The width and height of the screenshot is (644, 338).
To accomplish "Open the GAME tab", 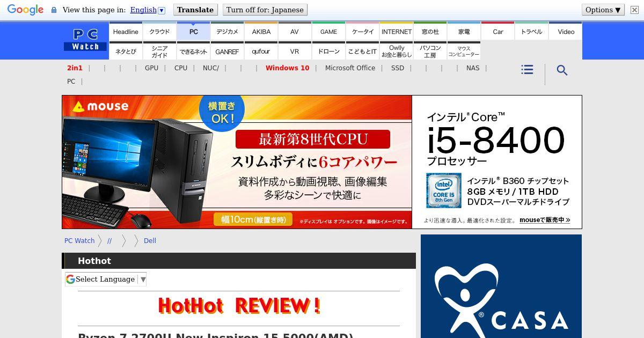I will point(328,31).
